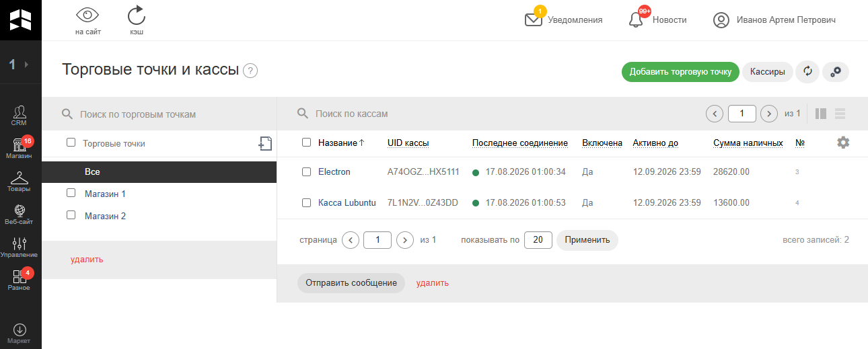Viewport: 868px width, 349px height.
Task: Sort by Включена column header
Action: tap(602, 143)
